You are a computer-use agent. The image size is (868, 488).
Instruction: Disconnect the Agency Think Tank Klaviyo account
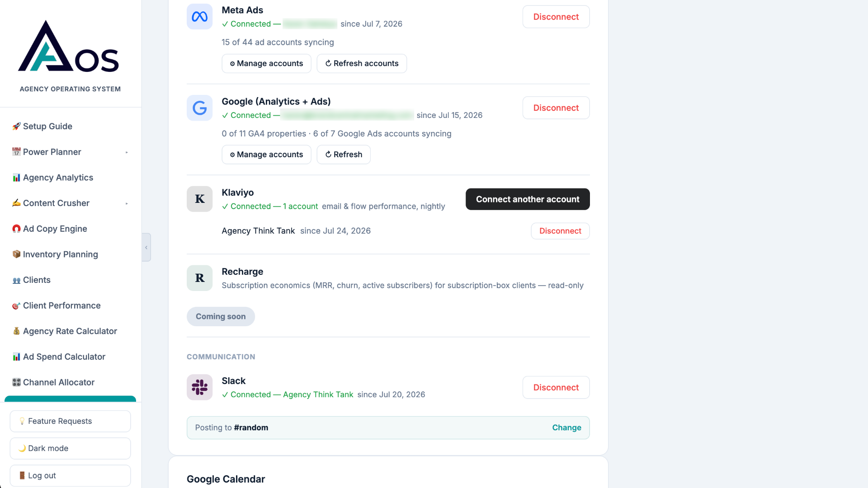(x=560, y=231)
